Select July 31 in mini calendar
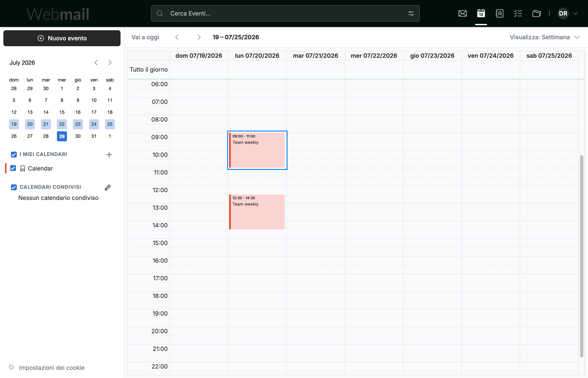The image size is (588, 378). (x=94, y=136)
